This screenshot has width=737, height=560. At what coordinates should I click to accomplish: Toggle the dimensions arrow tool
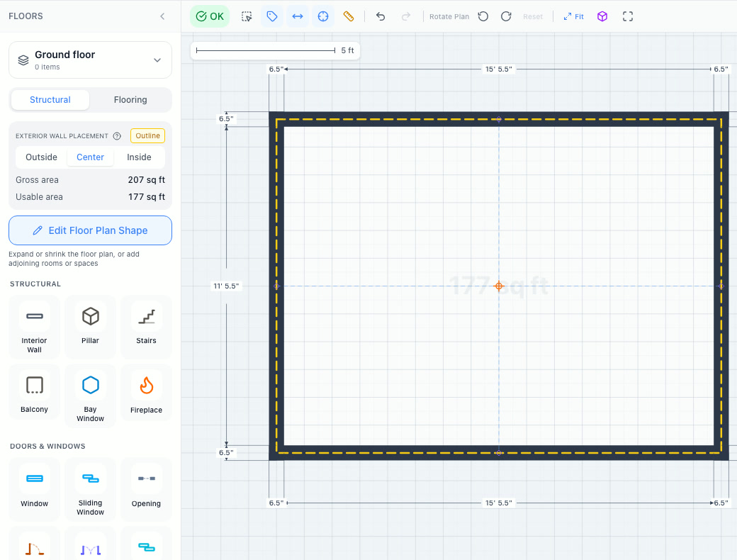coord(298,16)
